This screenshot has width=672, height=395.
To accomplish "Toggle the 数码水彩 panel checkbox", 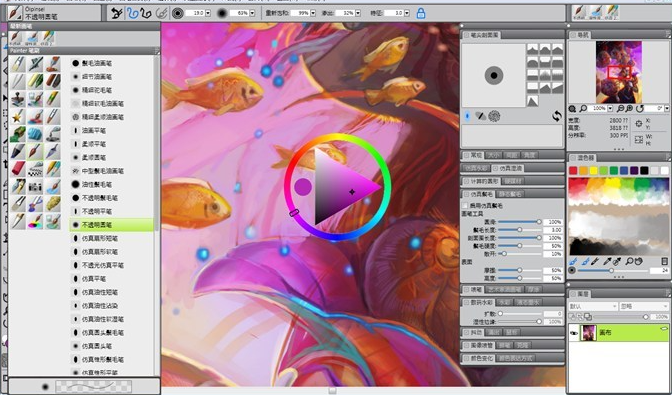I will (466, 302).
